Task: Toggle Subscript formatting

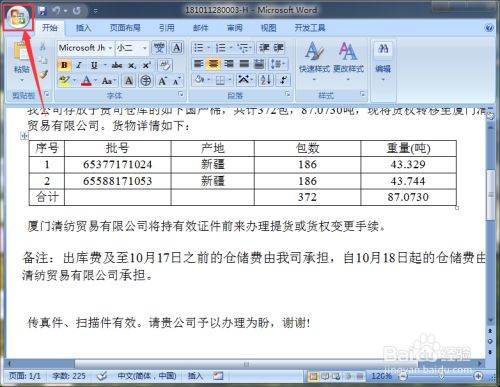Action: coord(132,65)
